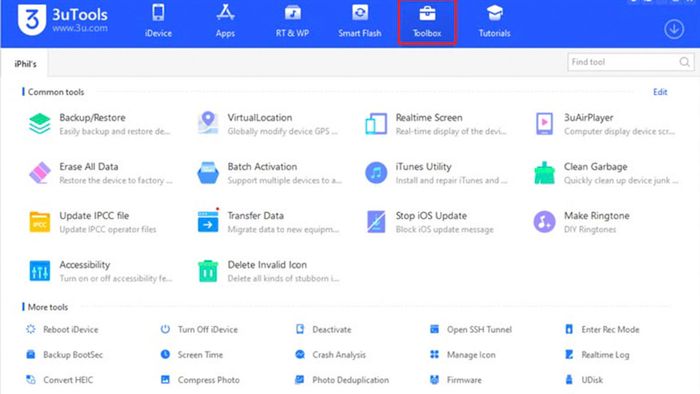This screenshot has width=700, height=394.
Task: Click the 'Migrate data to new equipm...' text
Action: [x=283, y=229]
